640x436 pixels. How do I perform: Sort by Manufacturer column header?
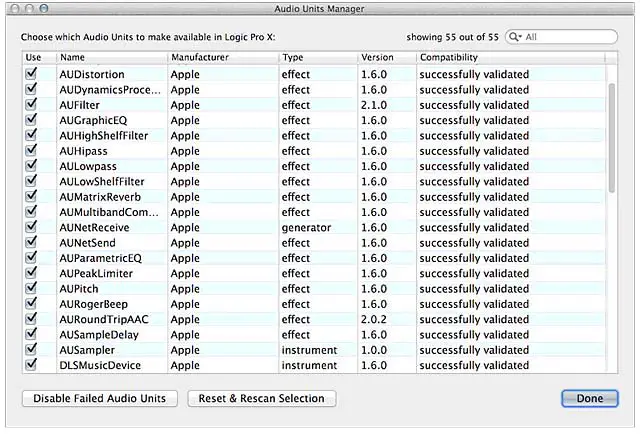[223, 58]
